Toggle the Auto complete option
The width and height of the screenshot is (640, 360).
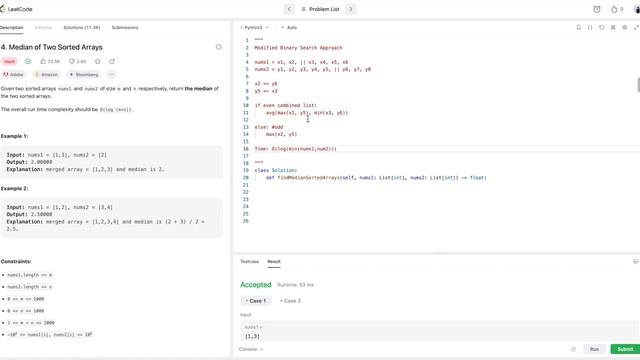(289, 27)
